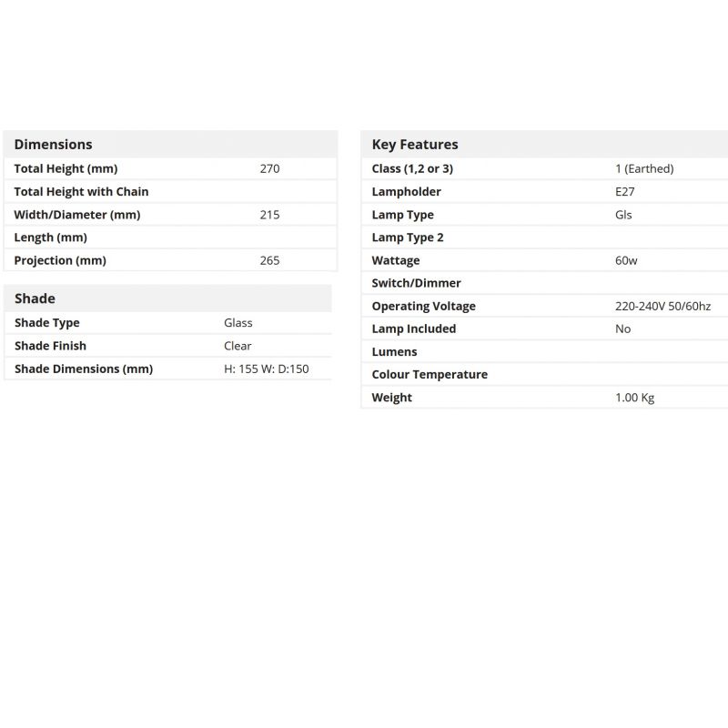The image size is (728, 728).
Task: Click the Shade section header
Action: (x=35, y=298)
